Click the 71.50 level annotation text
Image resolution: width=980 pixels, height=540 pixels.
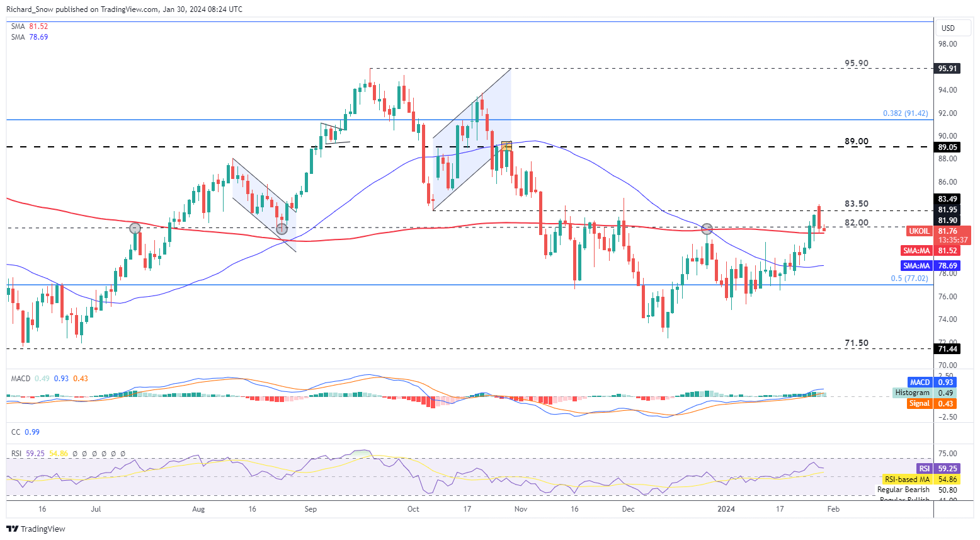click(857, 343)
